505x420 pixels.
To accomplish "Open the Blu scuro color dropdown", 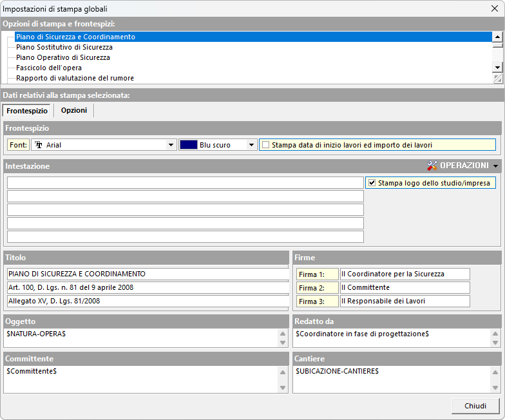I will [251, 145].
